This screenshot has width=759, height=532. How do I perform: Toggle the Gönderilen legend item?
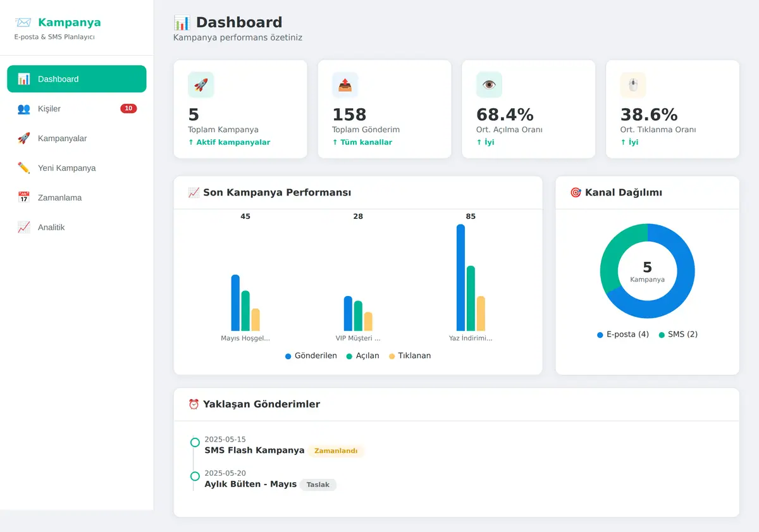311,356
